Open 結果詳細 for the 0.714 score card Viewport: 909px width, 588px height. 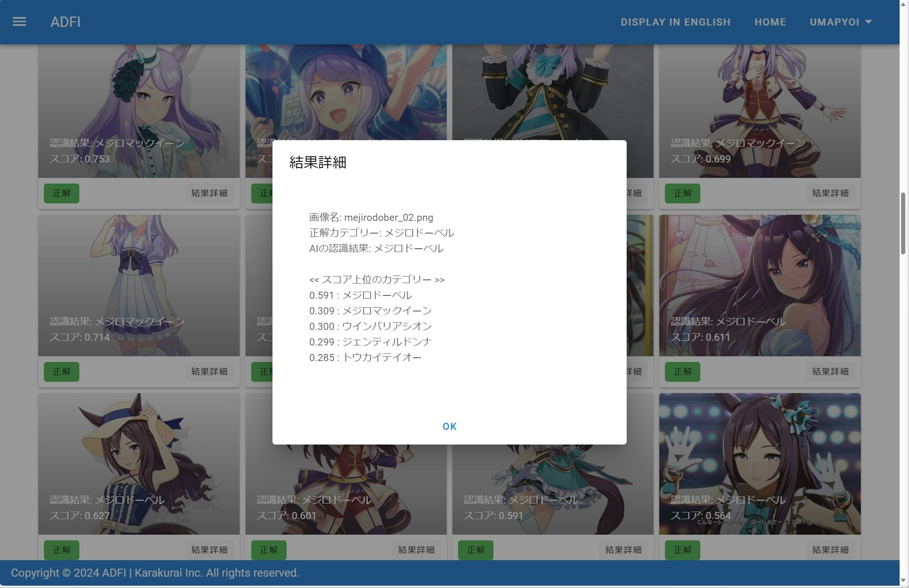click(x=209, y=372)
